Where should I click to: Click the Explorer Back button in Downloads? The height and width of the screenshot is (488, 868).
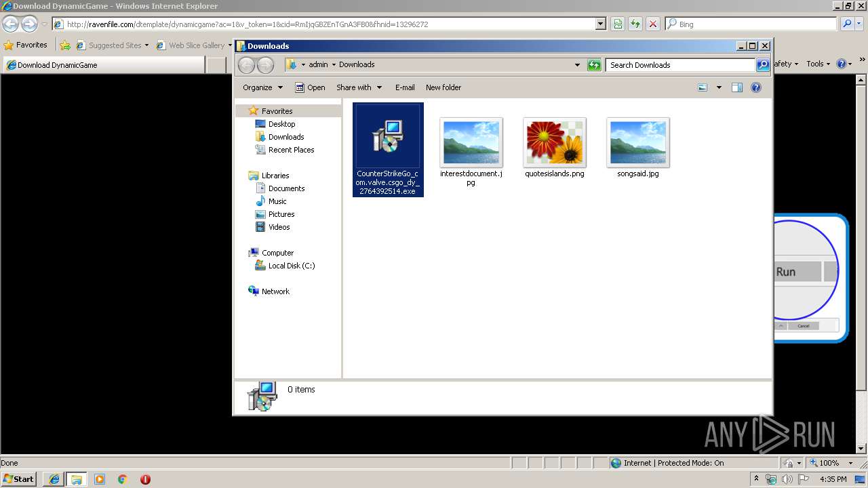(246, 65)
